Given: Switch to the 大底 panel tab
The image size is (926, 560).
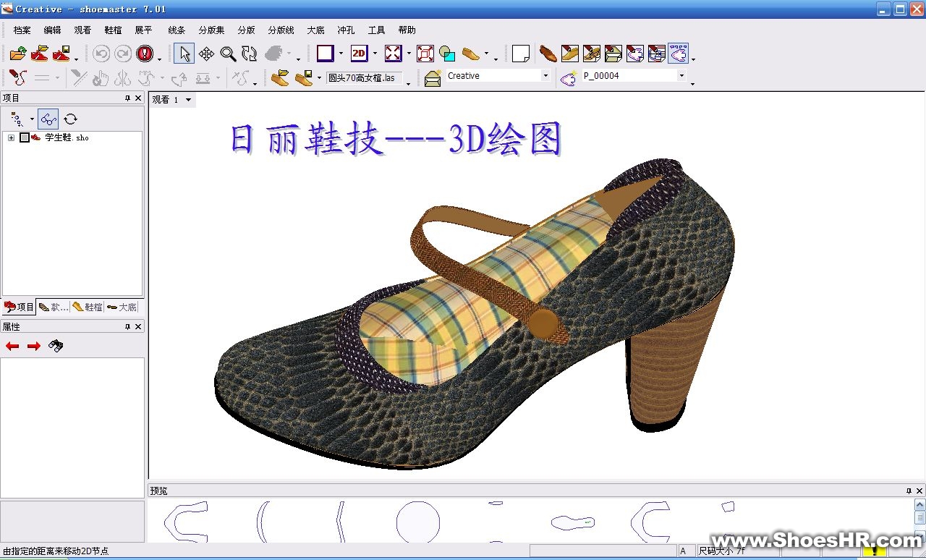Looking at the screenshot, I should 122,307.
